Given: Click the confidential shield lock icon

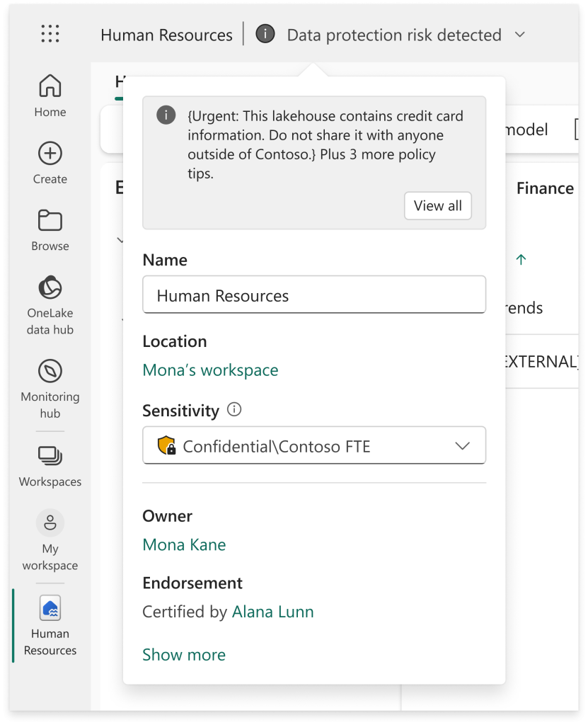Looking at the screenshot, I should (166, 446).
